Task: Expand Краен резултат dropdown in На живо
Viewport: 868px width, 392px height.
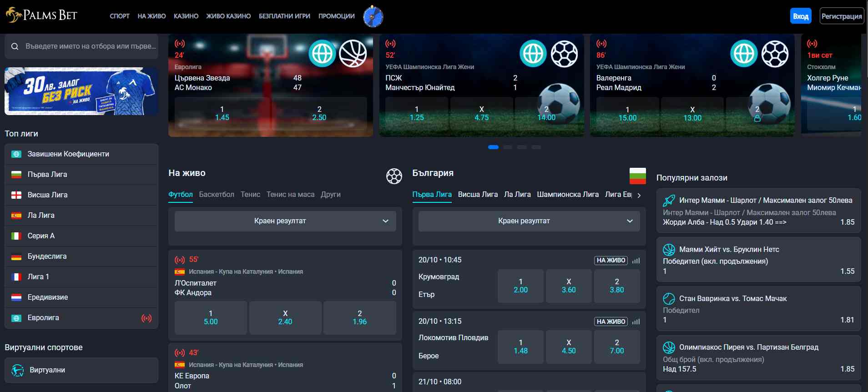Action: tap(285, 221)
